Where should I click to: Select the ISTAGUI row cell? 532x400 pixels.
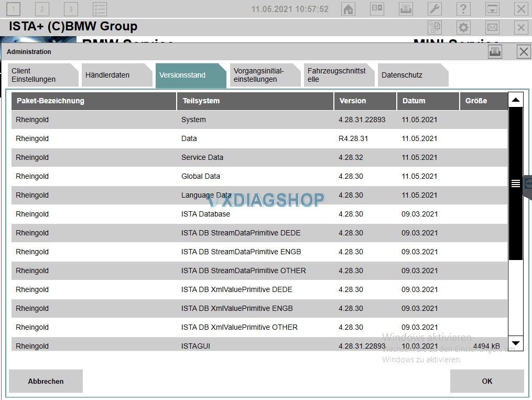point(196,346)
